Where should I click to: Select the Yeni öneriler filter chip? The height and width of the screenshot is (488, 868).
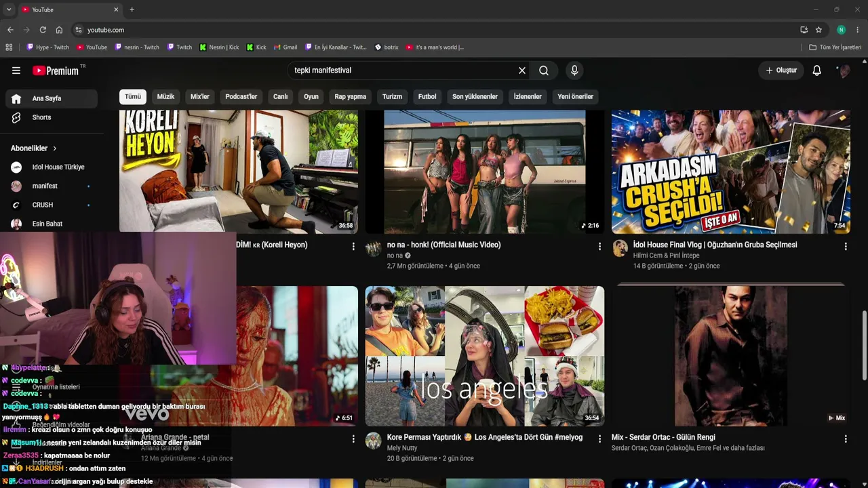pyautogui.click(x=576, y=96)
